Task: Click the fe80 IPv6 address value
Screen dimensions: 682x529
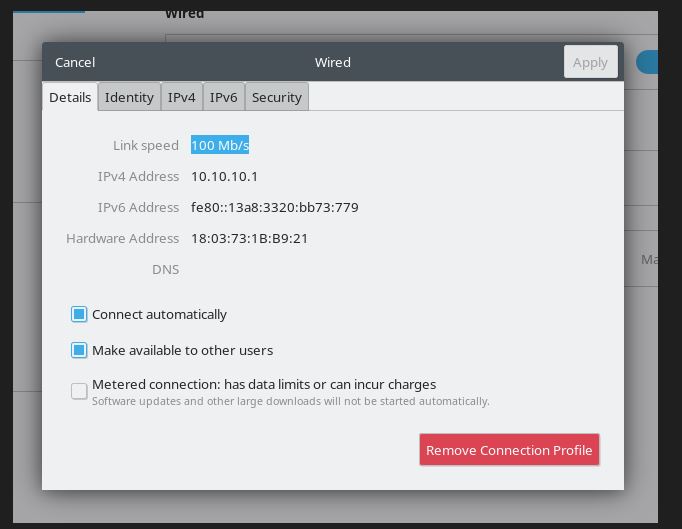Action: tap(274, 207)
